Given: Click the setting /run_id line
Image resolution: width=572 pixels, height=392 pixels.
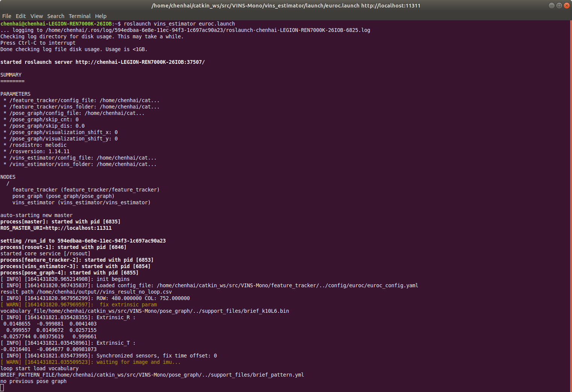Looking at the screenshot, I should point(83,241).
